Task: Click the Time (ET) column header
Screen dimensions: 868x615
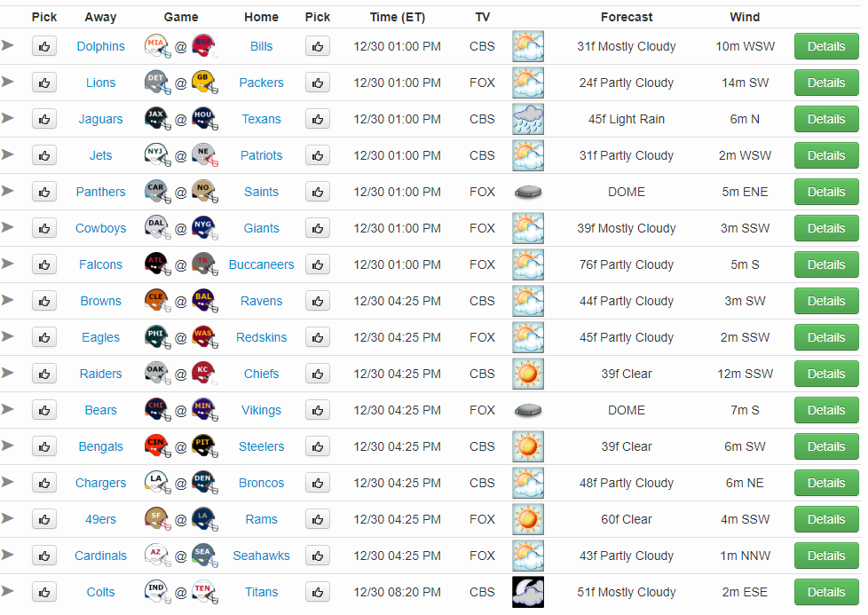Action: coord(398,17)
